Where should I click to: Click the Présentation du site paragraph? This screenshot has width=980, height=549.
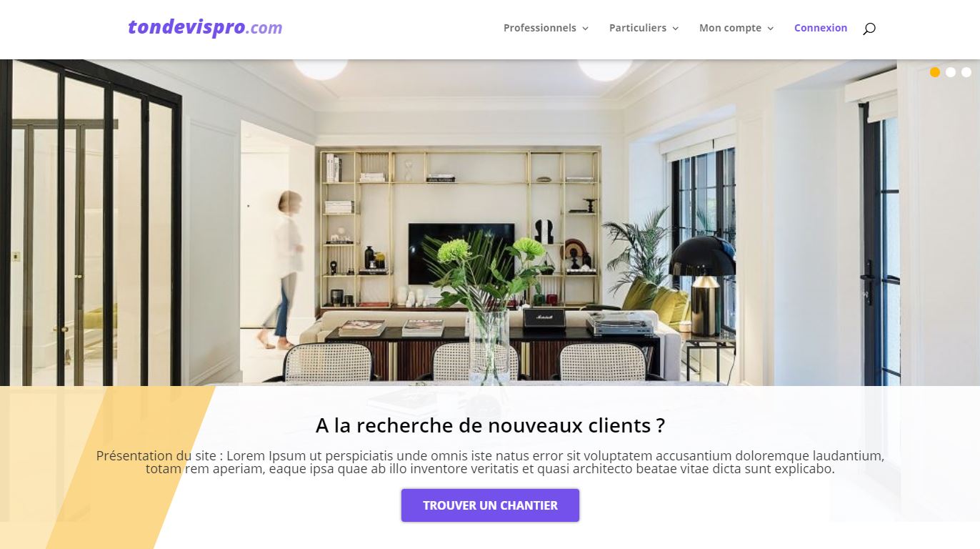(490, 463)
